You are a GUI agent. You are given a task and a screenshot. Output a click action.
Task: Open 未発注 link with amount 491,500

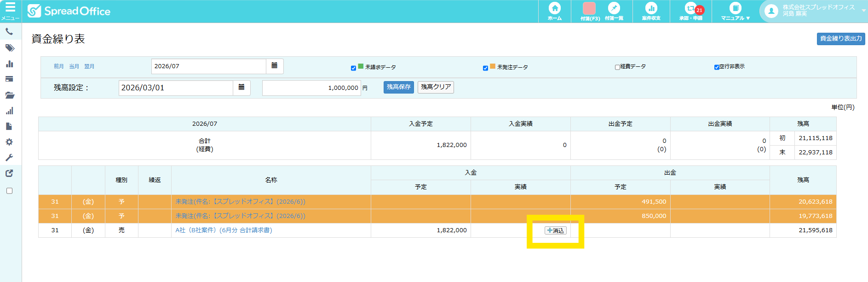tap(240, 202)
